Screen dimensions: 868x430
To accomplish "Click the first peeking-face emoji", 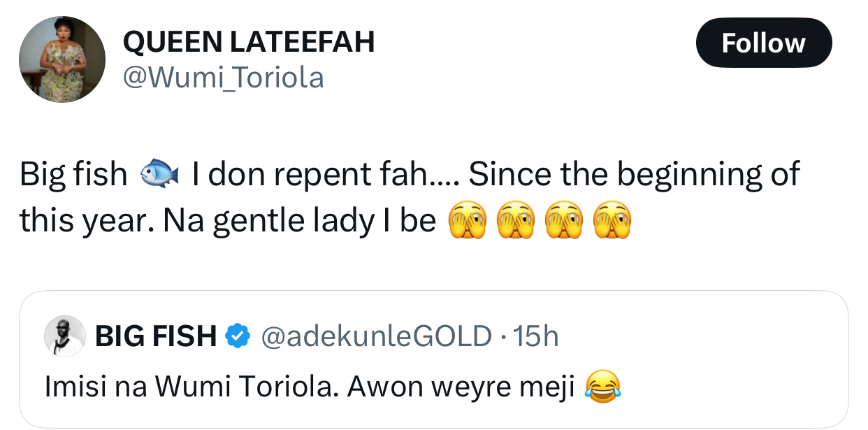I will coord(467,222).
